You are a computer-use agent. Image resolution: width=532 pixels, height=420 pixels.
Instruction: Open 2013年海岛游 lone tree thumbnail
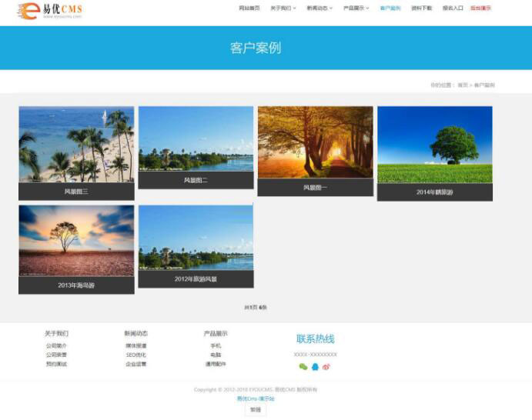[76, 241]
